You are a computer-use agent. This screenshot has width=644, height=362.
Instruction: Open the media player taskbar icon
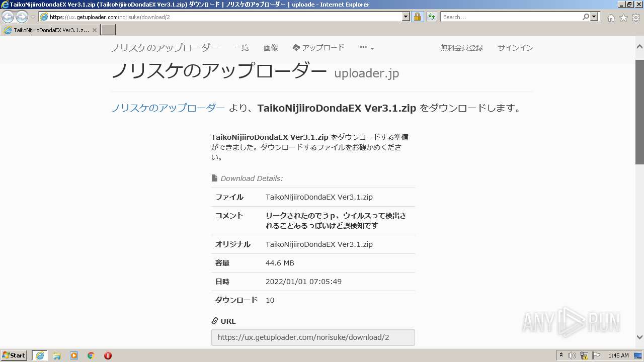point(74,355)
